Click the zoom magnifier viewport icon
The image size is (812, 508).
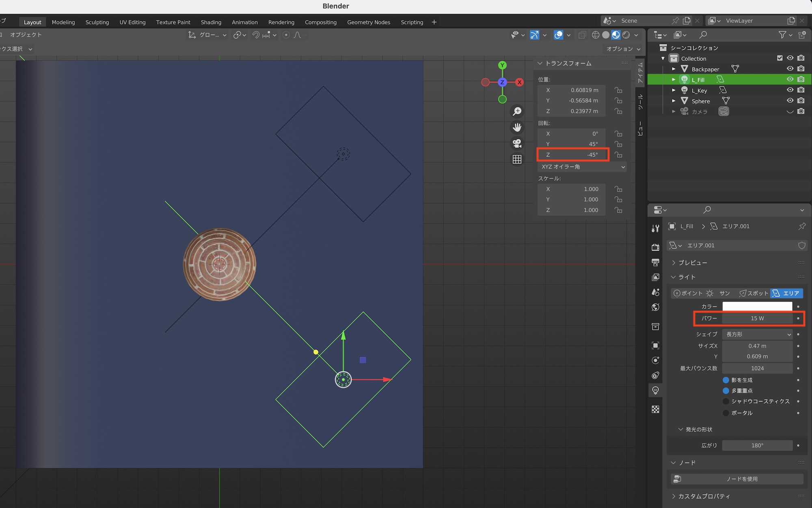click(517, 111)
